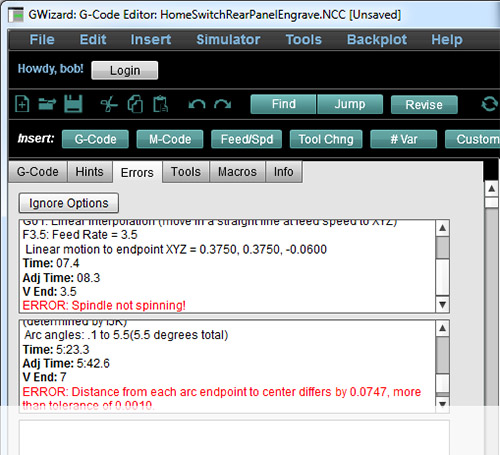Click the empty third message box
Image resolution: width=500 pixels, height=455 pixels.
(x=234, y=437)
